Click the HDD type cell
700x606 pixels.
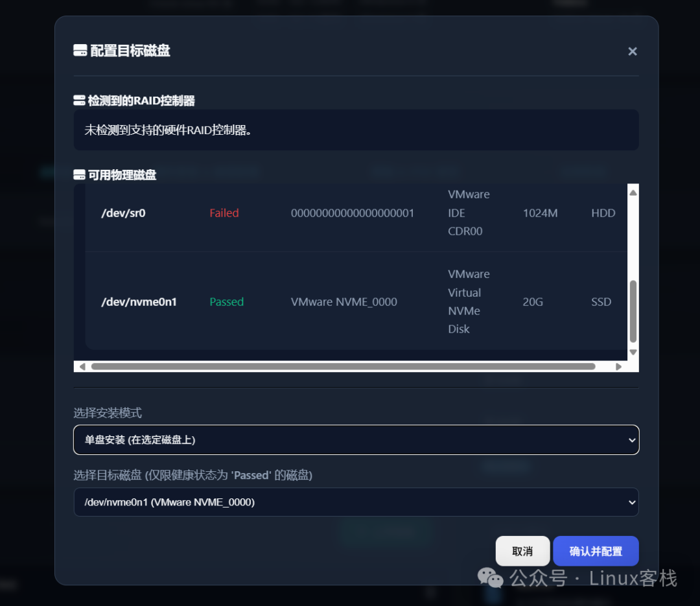(603, 213)
